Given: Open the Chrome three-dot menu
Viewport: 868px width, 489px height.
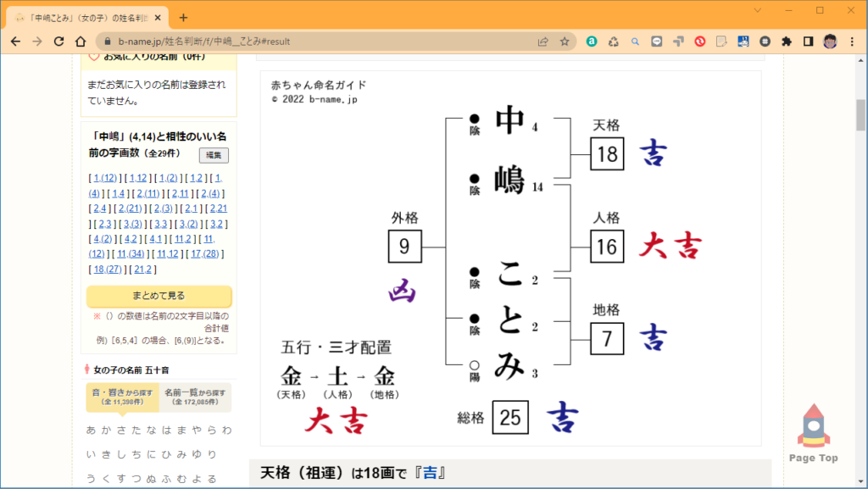Looking at the screenshot, I should coord(850,40).
